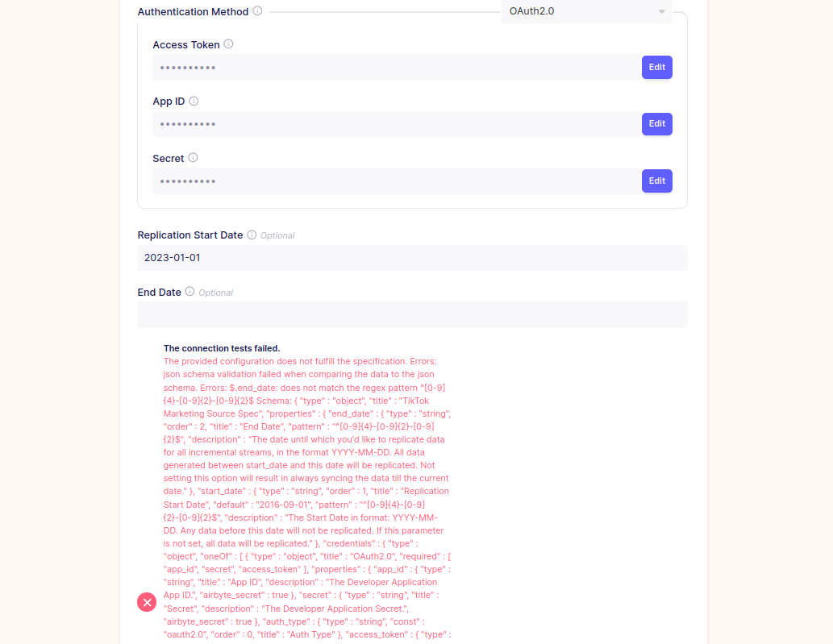Image resolution: width=833 pixels, height=644 pixels.
Task: Click the Replication Start Date input field
Action: [x=412, y=256]
